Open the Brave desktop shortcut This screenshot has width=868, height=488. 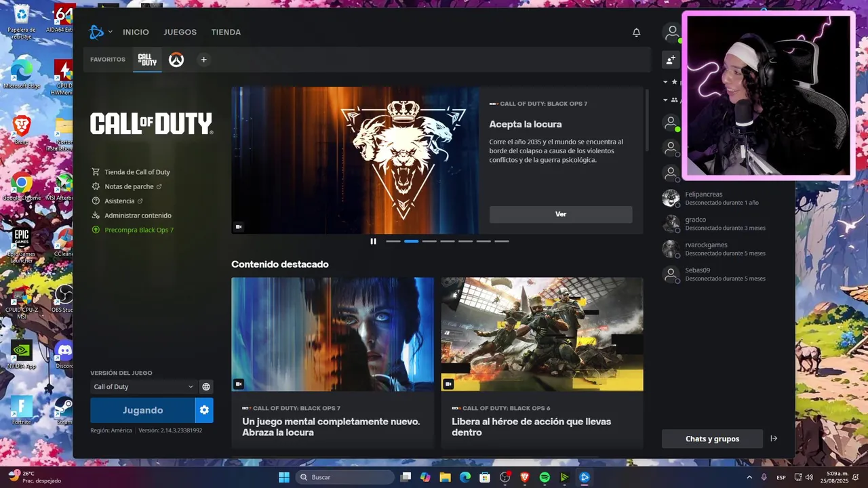click(x=22, y=130)
